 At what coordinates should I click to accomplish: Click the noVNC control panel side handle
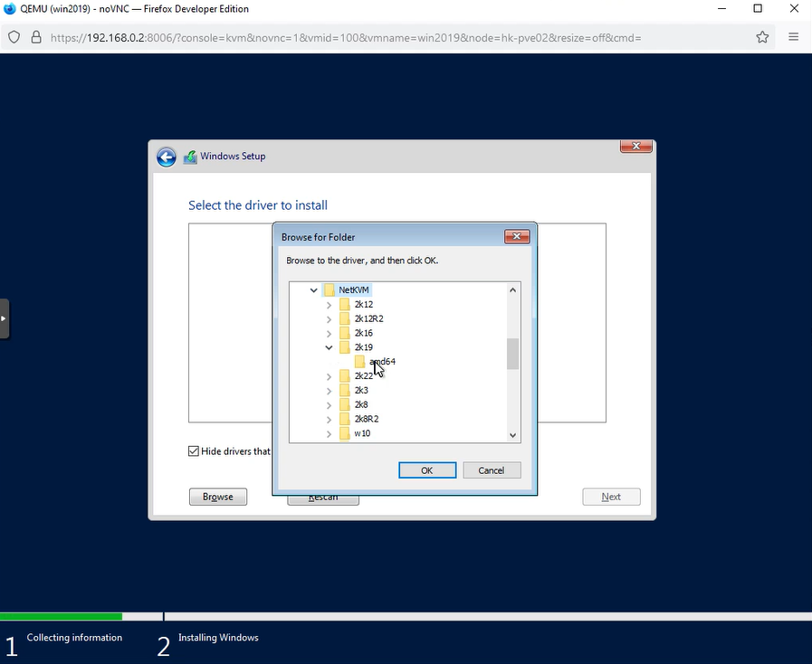tap(5, 318)
